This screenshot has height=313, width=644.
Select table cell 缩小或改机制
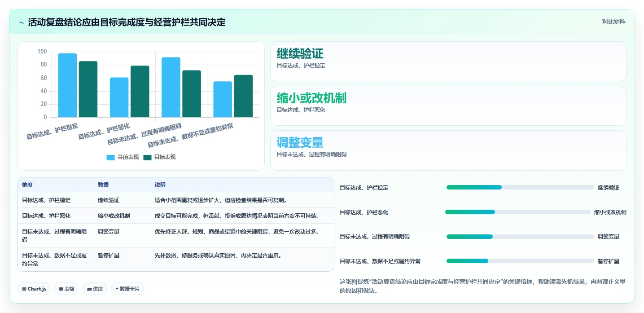click(x=114, y=216)
